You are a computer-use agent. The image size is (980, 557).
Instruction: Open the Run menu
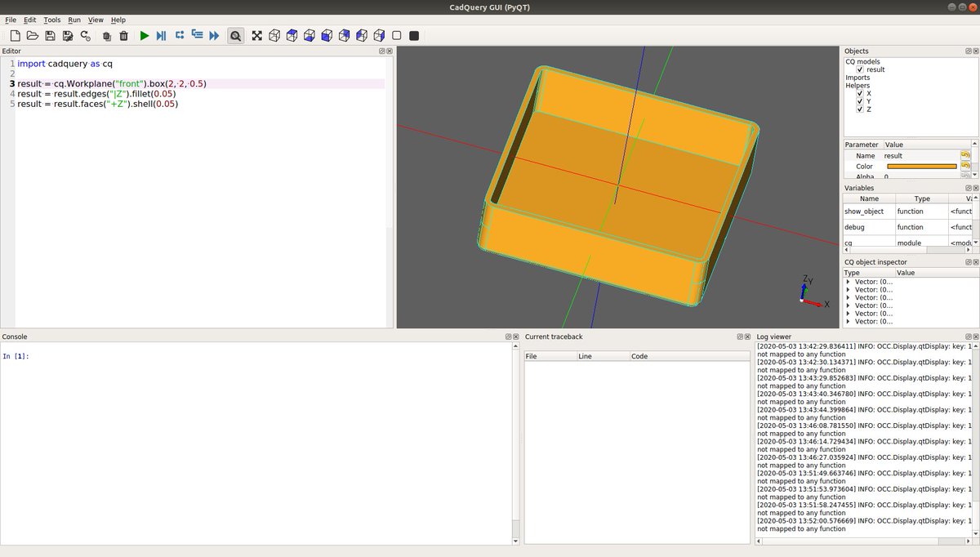point(74,20)
